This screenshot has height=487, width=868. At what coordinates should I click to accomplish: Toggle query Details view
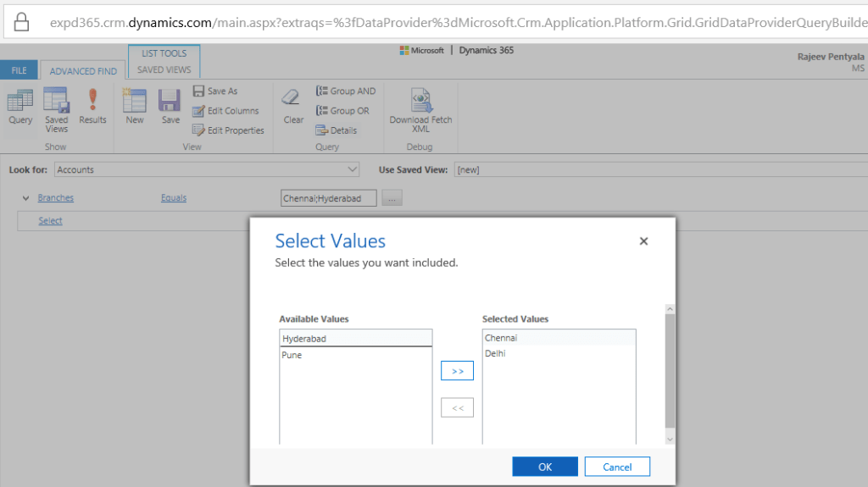[336, 130]
